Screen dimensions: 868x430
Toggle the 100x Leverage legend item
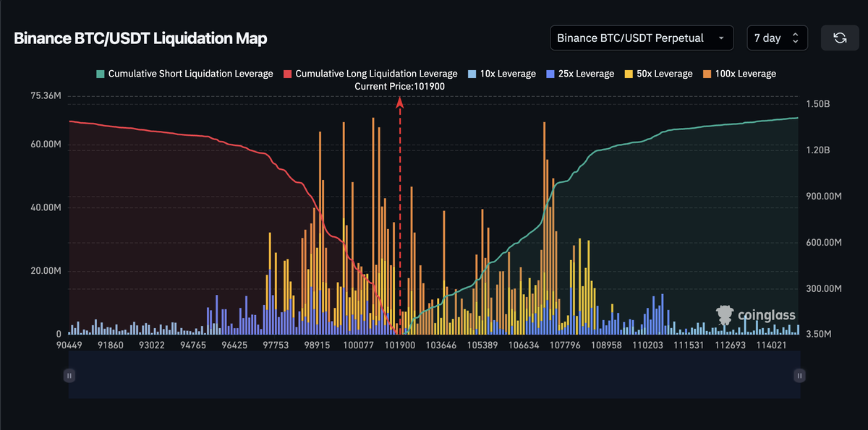tap(739, 74)
